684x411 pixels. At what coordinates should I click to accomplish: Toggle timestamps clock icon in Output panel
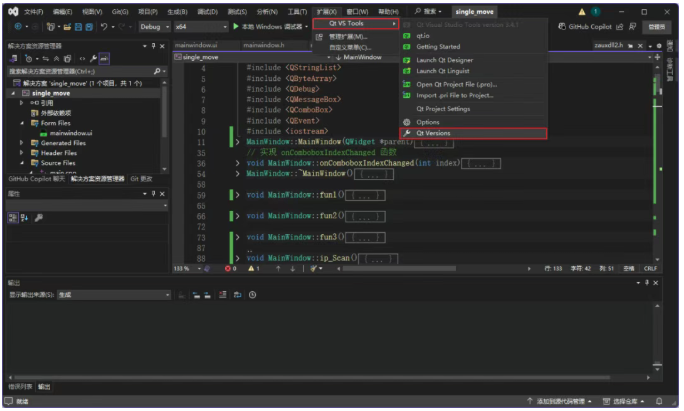click(253, 295)
